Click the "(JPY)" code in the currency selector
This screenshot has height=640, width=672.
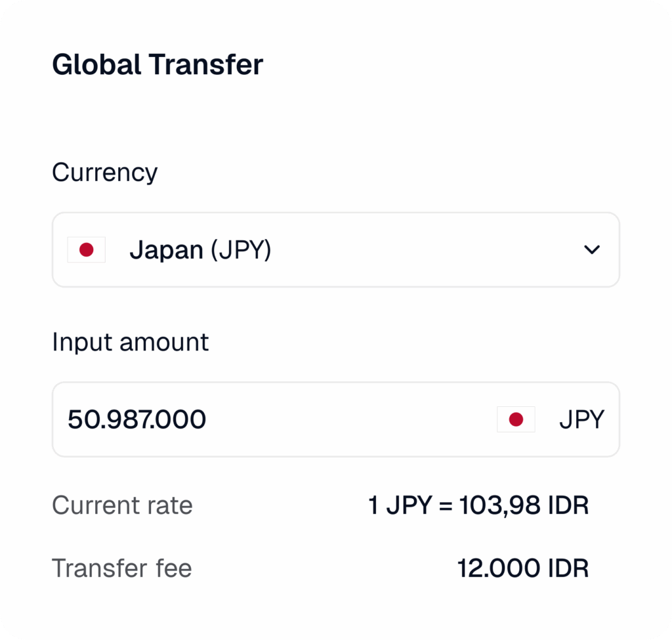pyautogui.click(x=241, y=250)
